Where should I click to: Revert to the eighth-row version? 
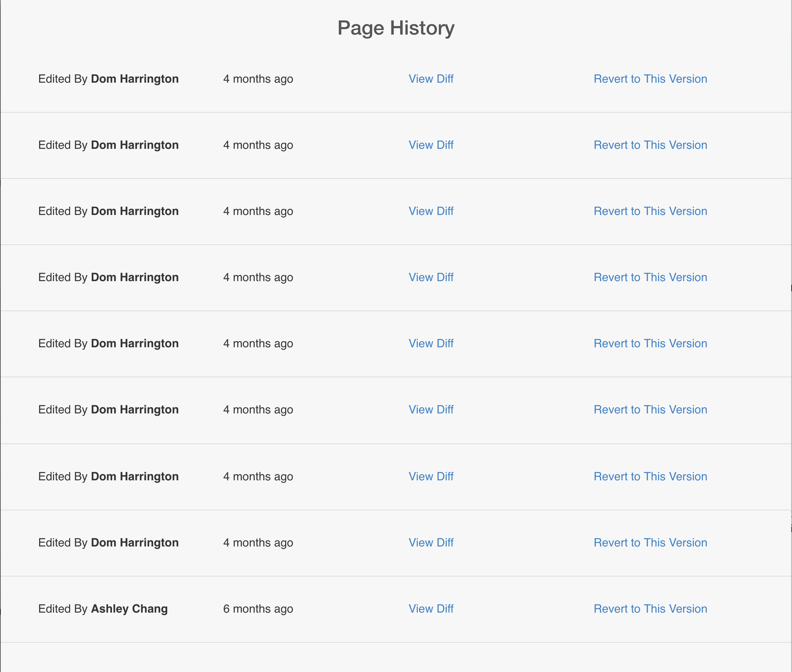(650, 542)
